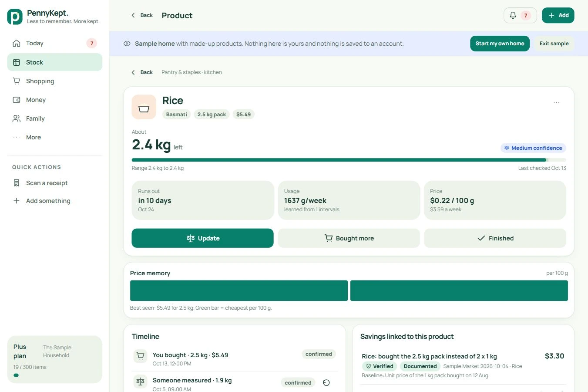Click the undo icon beside measured entry
Screen dimensions: 588x392
(x=326, y=383)
